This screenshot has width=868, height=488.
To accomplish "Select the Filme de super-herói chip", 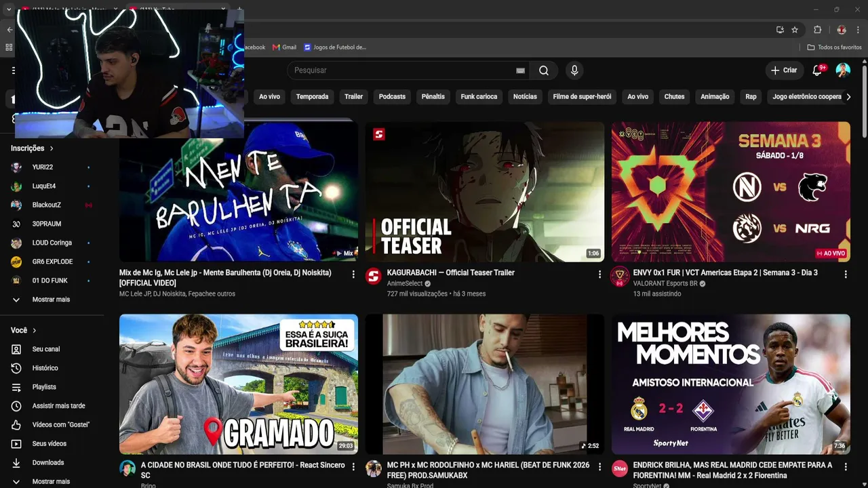I will click(582, 97).
